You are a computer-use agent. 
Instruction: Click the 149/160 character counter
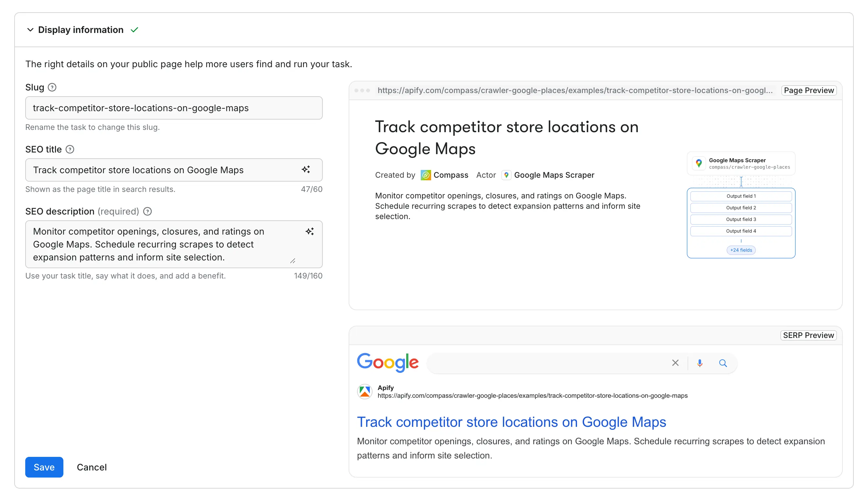(308, 276)
